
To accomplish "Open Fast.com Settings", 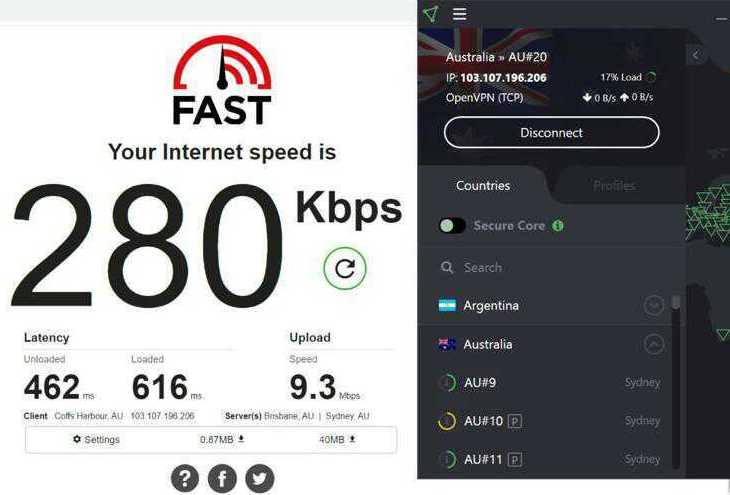I will pos(96,440).
